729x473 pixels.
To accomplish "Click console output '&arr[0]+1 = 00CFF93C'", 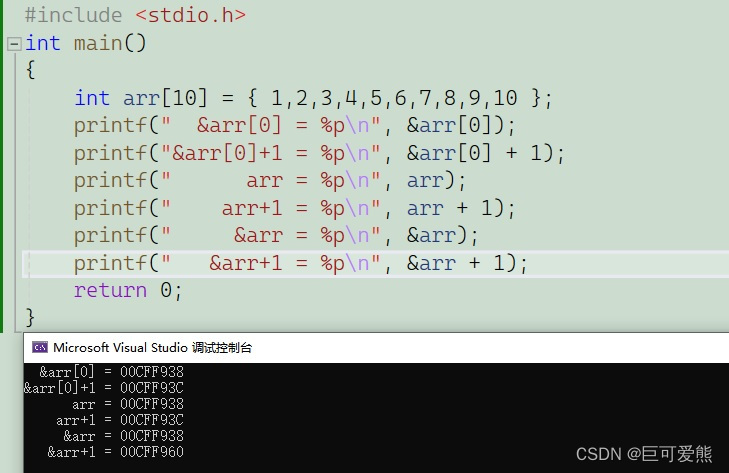I will (104, 388).
